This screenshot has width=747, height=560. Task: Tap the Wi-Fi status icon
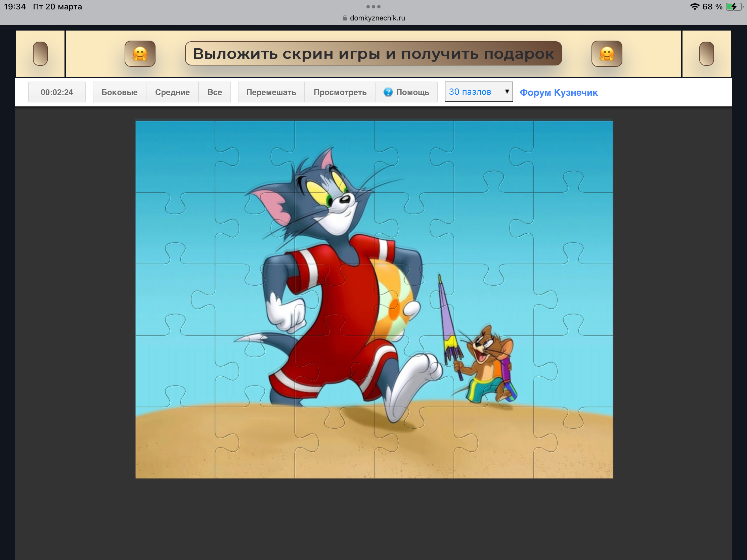(694, 7)
